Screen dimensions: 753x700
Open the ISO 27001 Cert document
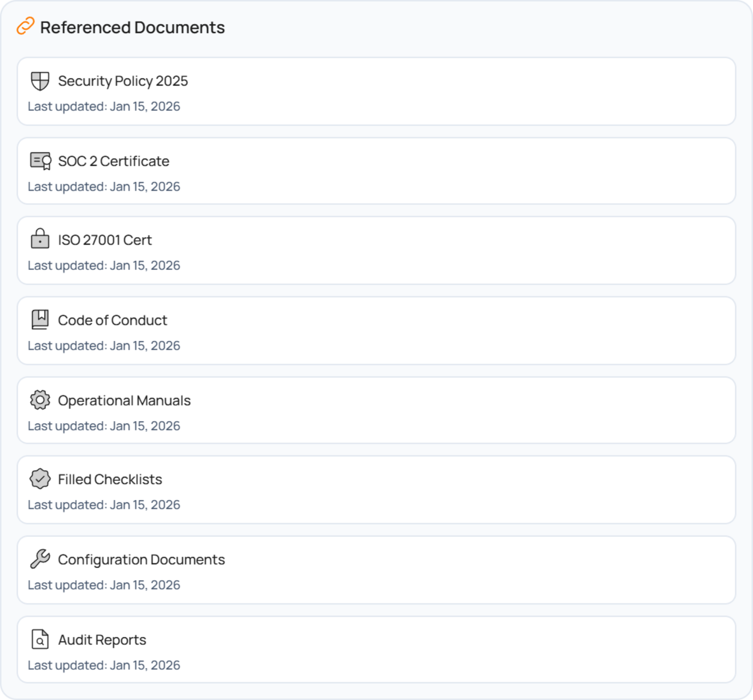click(376, 250)
